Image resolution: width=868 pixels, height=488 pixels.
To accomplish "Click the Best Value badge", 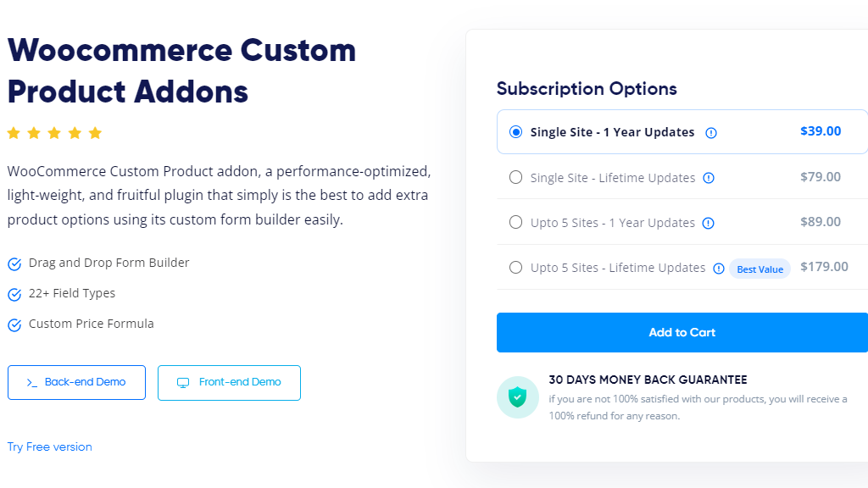I will 760,269.
